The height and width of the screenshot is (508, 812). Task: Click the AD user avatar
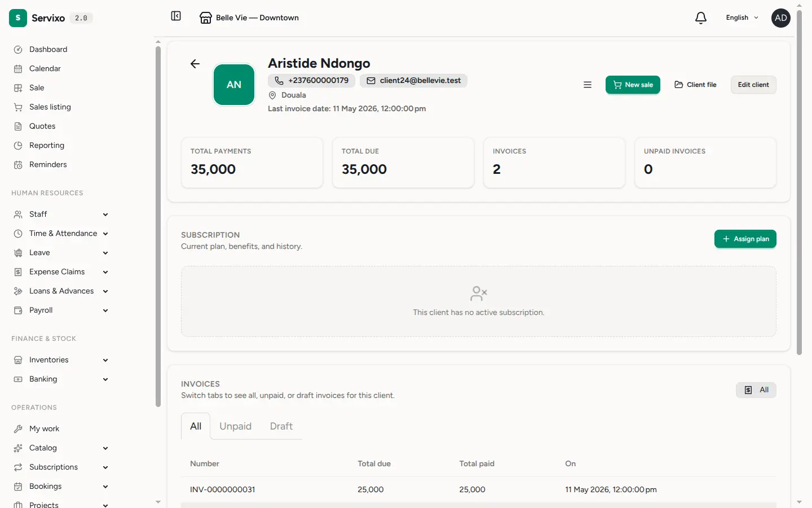[x=781, y=18]
